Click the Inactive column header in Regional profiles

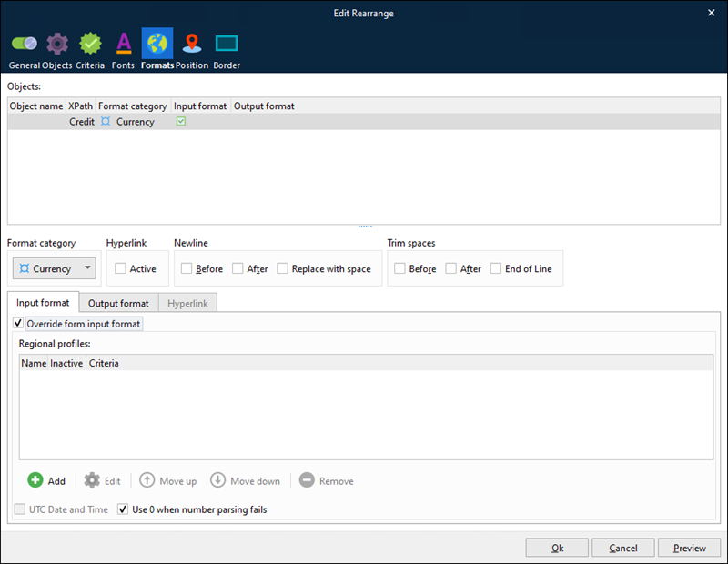coord(66,363)
